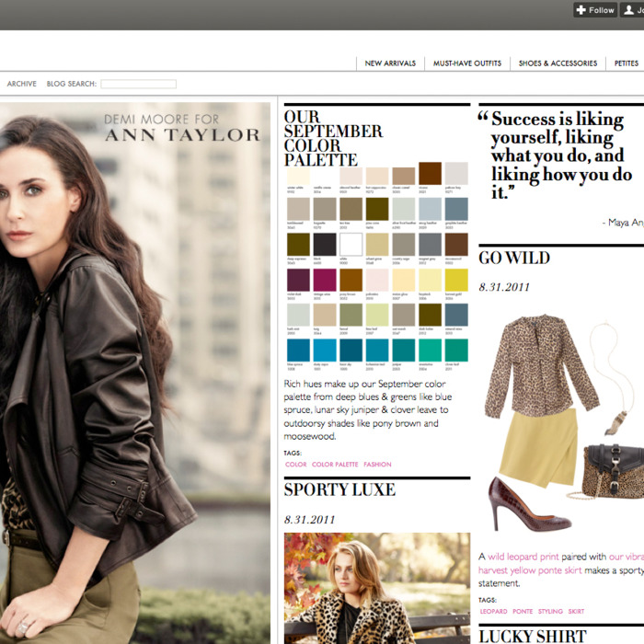Click the 'BLOG SEARCH:' label
Image resolution: width=644 pixels, height=644 pixels.
(x=72, y=84)
